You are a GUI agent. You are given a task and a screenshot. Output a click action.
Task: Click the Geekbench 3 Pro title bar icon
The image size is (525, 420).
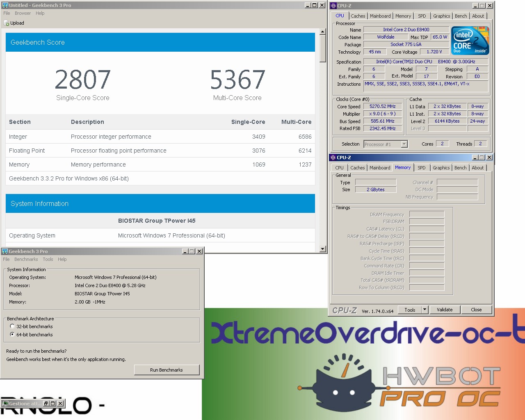tap(5, 251)
